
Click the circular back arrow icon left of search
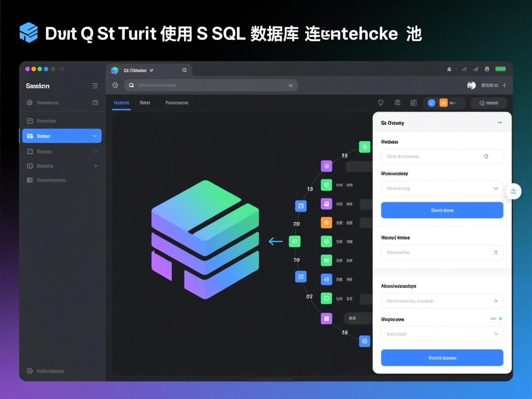pos(115,85)
